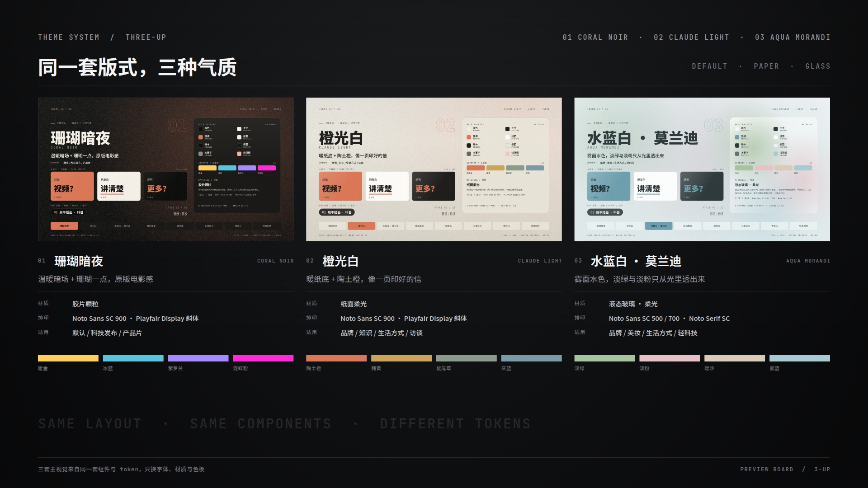Click the SAME COMPONENTS faded slogan text
The height and width of the screenshot is (488, 868).
pyautogui.click(x=261, y=423)
